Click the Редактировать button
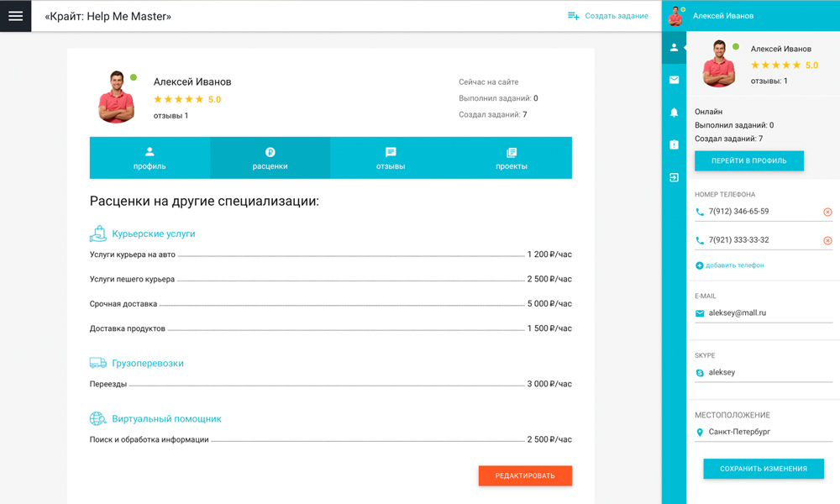The height and width of the screenshot is (504, 840). point(525,475)
